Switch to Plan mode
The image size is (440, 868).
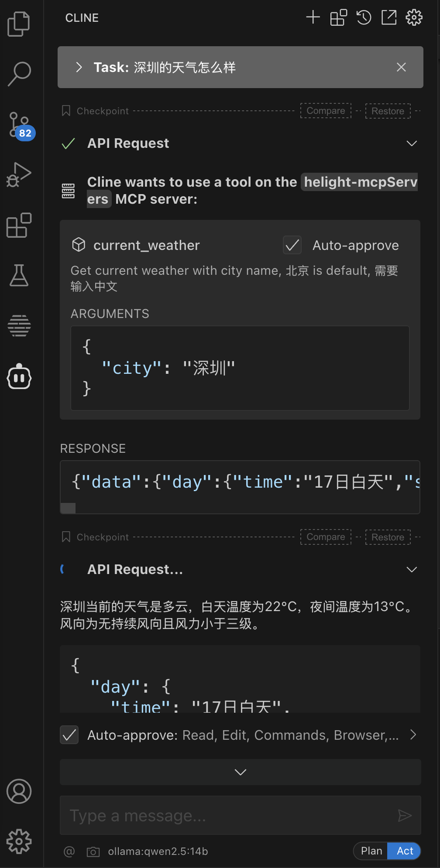(371, 851)
